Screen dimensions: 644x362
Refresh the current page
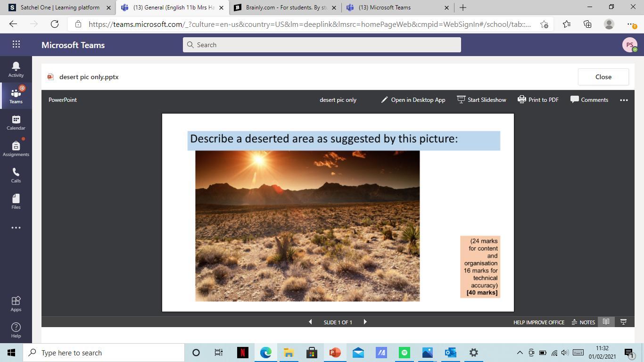click(55, 24)
